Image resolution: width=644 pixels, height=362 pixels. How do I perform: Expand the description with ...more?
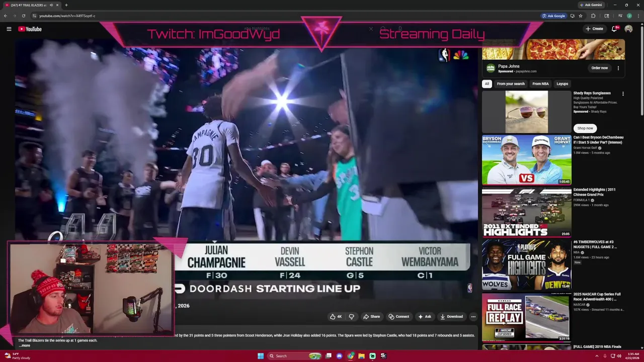(24, 345)
